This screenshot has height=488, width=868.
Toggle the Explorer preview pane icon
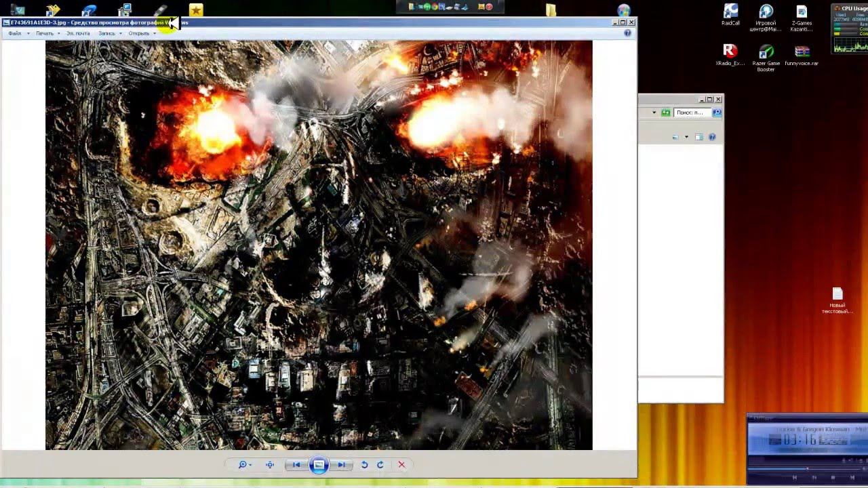point(699,137)
